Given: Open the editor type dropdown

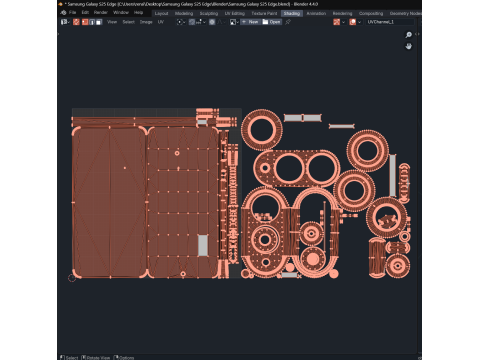Looking at the screenshot, I should [65, 22].
